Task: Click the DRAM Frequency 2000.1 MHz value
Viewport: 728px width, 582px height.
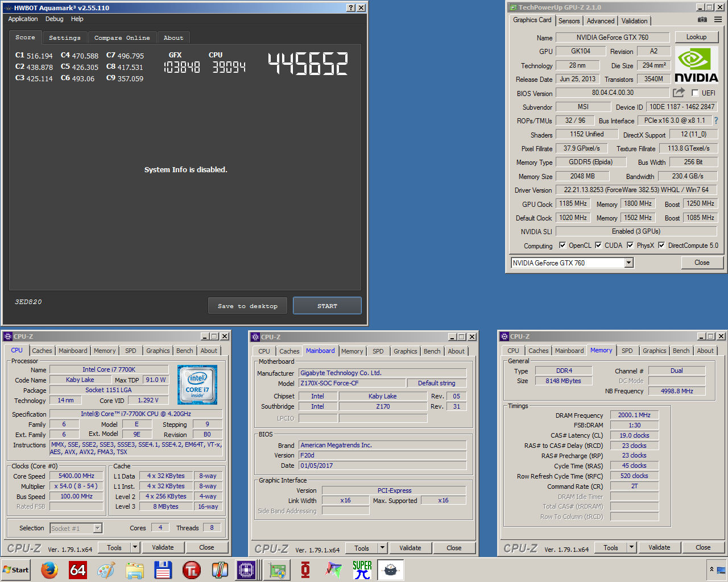Action: pos(634,415)
